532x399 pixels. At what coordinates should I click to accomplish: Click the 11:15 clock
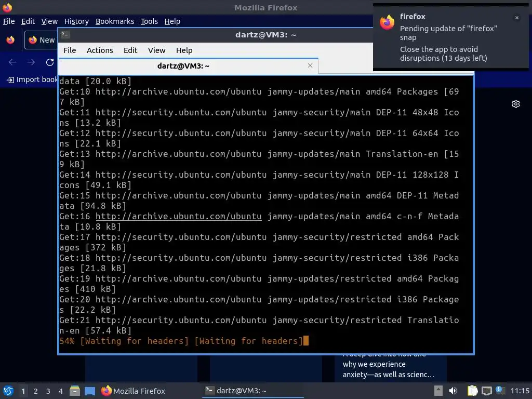(x=520, y=391)
